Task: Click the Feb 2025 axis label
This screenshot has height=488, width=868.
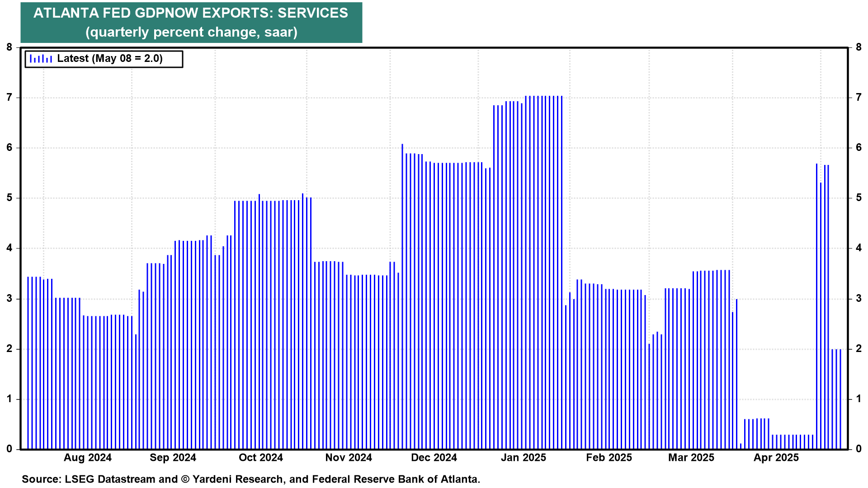Action: (x=609, y=458)
